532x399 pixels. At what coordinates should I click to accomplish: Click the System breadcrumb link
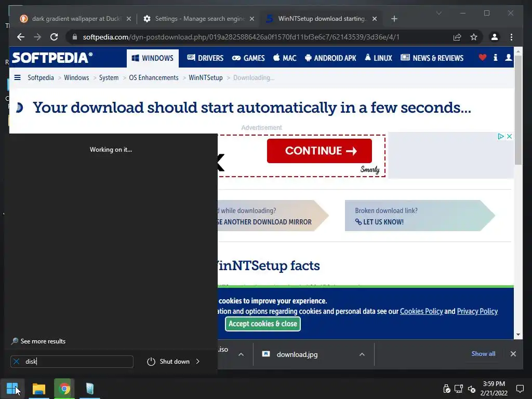109,78
